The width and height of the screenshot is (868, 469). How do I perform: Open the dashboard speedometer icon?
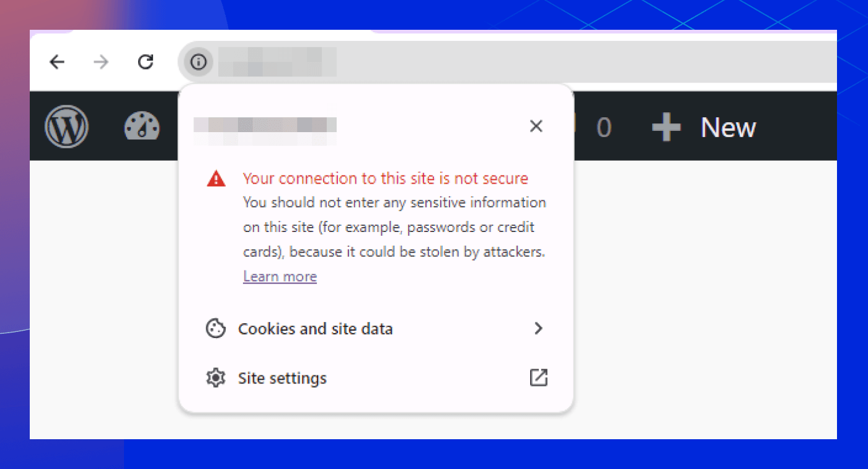pos(142,127)
